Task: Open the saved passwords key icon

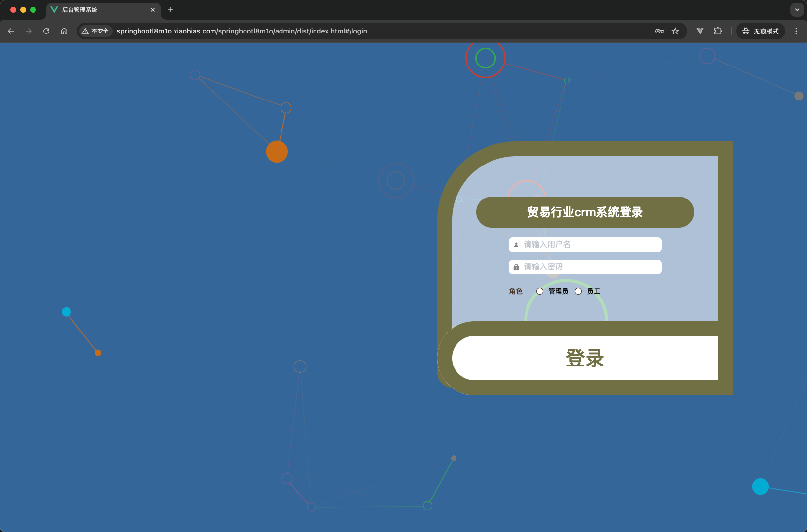Action: pos(660,31)
